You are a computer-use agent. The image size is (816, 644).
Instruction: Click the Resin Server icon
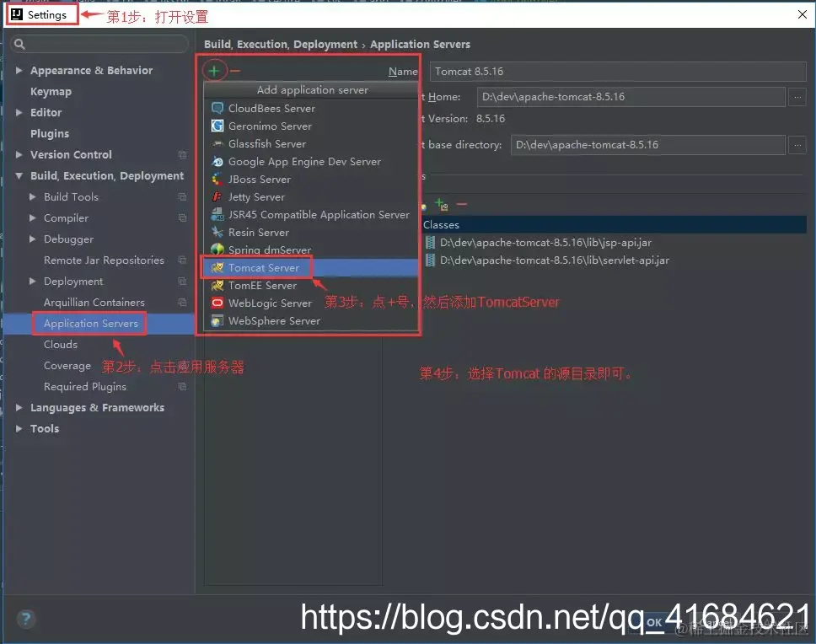click(217, 232)
